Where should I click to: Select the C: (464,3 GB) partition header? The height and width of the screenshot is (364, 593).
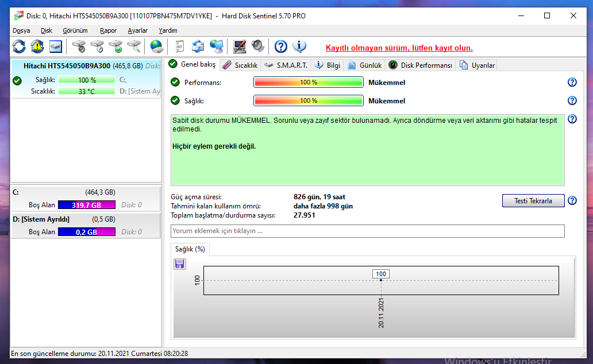coord(86,192)
